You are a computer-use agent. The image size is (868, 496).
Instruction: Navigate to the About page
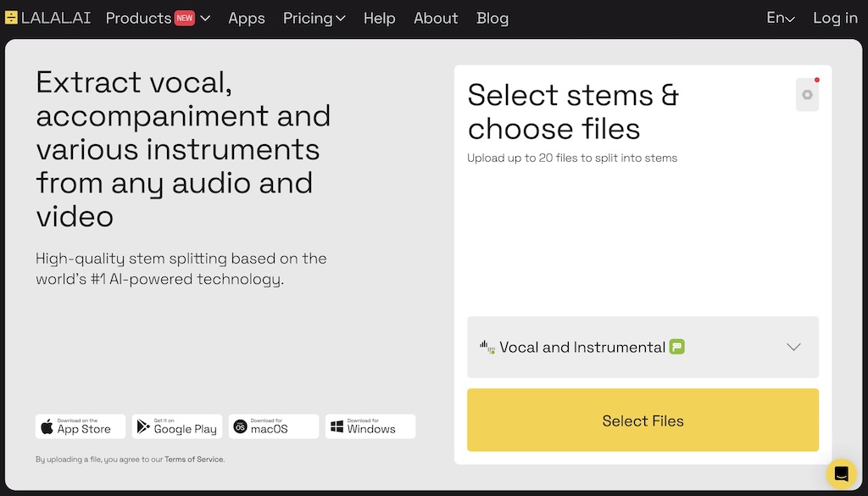pyautogui.click(x=436, y=18)
